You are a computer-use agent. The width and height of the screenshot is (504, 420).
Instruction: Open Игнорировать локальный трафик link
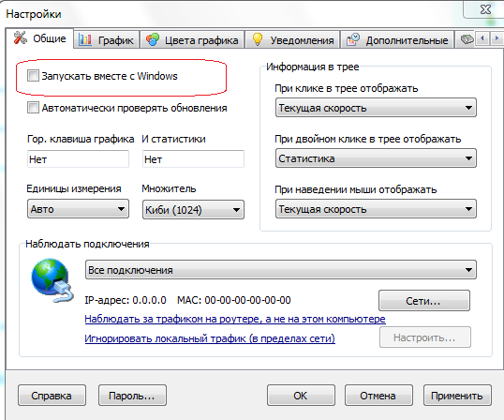click(210, 338)
